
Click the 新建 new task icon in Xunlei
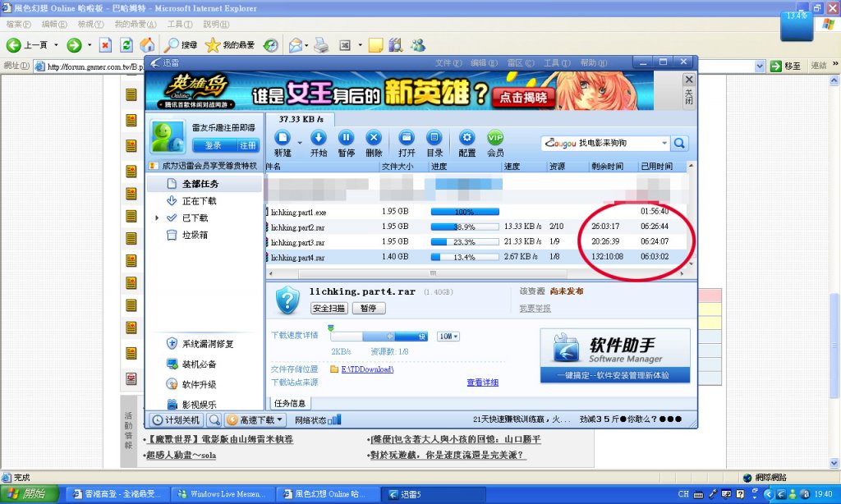click(x=283, y=138)
